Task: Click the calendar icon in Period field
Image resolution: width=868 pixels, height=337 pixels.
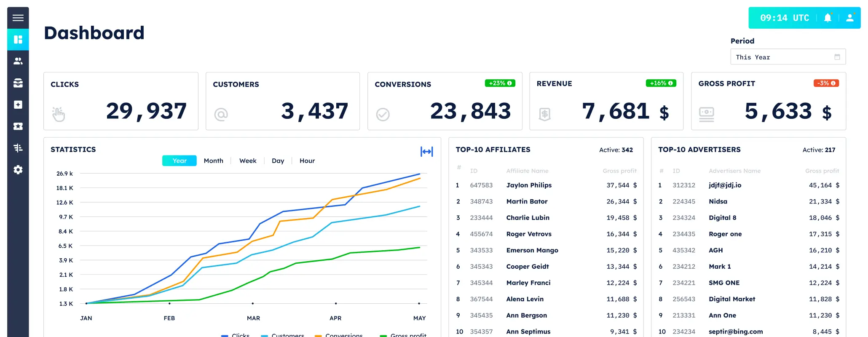Action: tap(837, 57)
